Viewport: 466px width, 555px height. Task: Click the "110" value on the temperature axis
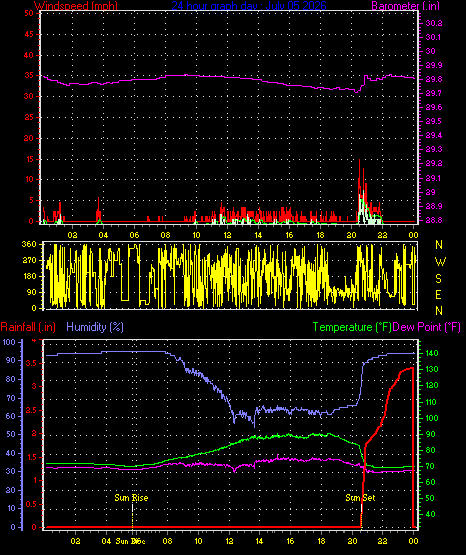click(x=432, y=402)
